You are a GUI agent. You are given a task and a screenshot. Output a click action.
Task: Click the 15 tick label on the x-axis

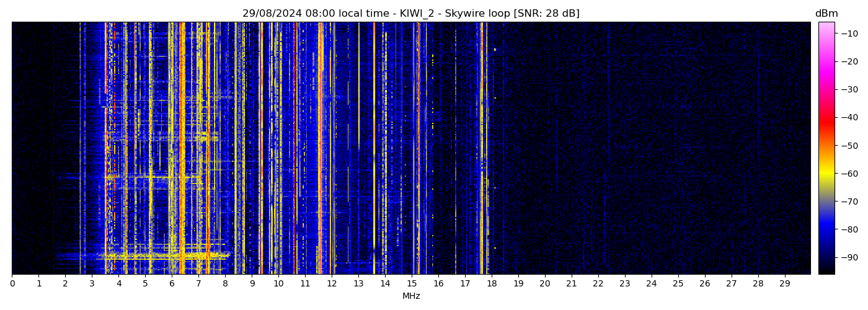click(412, 283)
